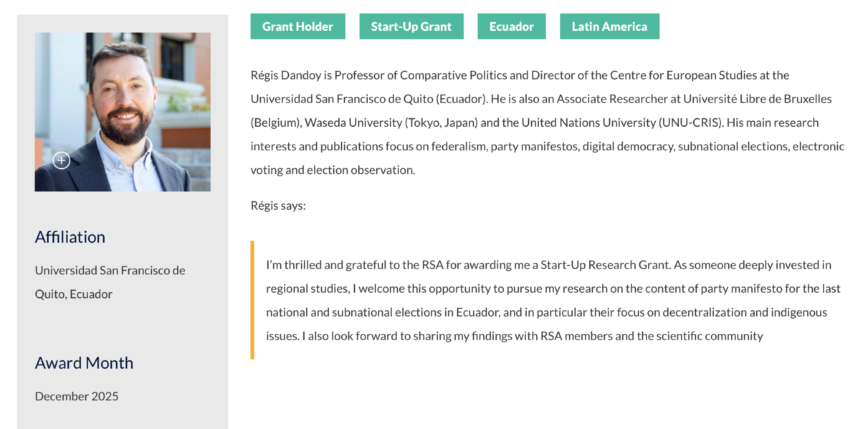Click the Affiliation heading
The width and height of the screenshot is (868, 429).
(x=70, y=237)
